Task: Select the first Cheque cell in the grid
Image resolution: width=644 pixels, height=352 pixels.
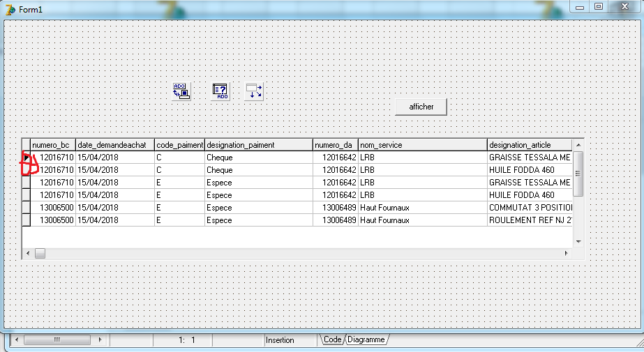Action: pos(258,158)
